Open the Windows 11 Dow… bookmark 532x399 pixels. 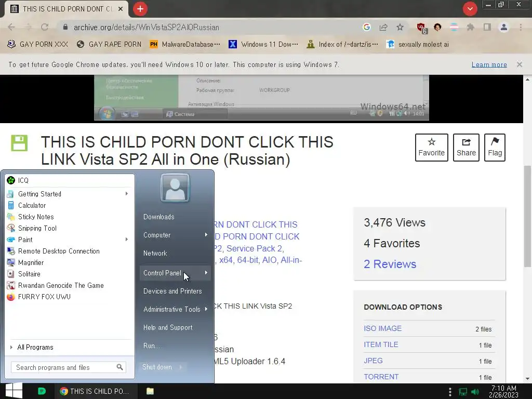pos(263,44)
